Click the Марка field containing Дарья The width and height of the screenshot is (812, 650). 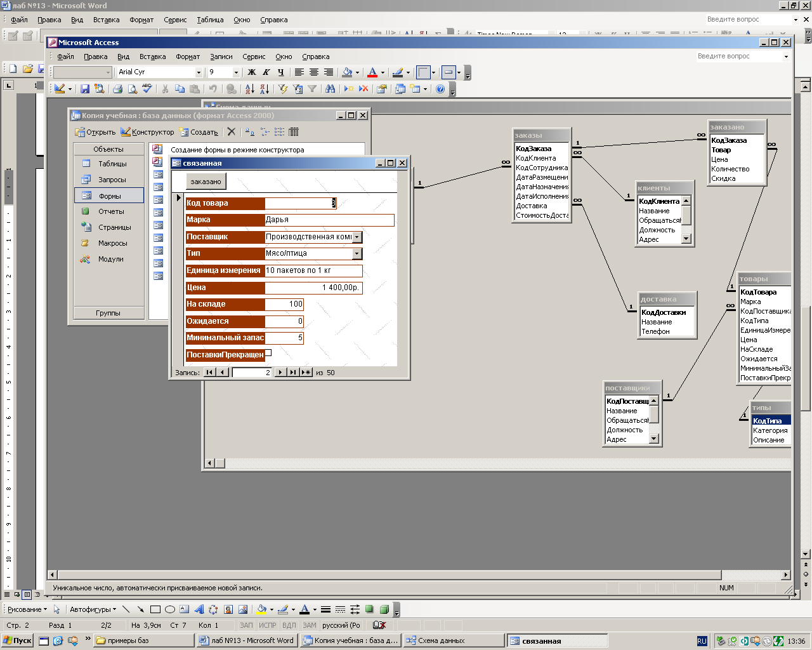point(329,220)
